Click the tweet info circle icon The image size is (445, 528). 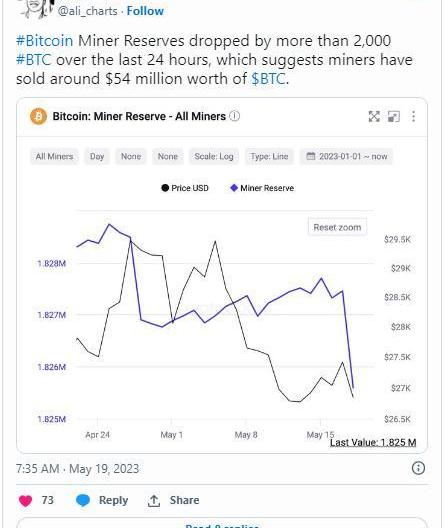pyautogui.click(x=418, y=468)
